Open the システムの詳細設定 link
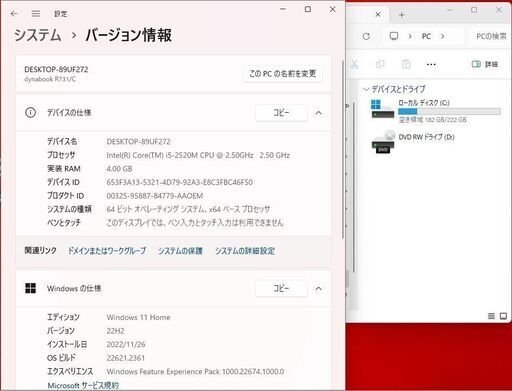This screenshot has width=512, height=391. click(x=245, y=251)
